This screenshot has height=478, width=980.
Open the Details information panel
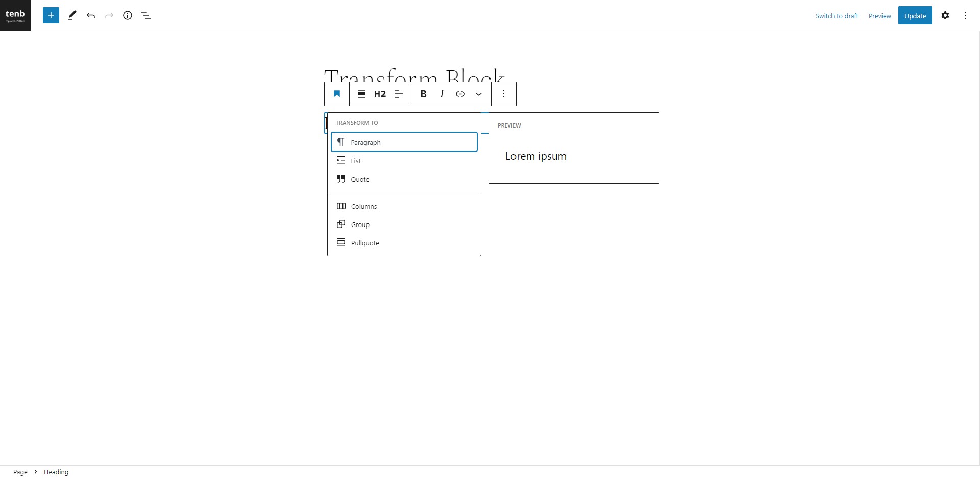pyautogui.click(x=128, y=15)
